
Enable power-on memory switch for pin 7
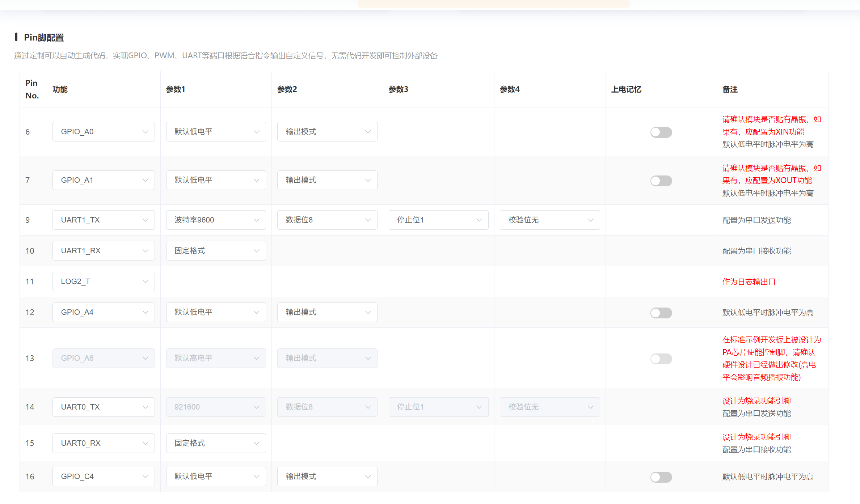click(661, 181)
